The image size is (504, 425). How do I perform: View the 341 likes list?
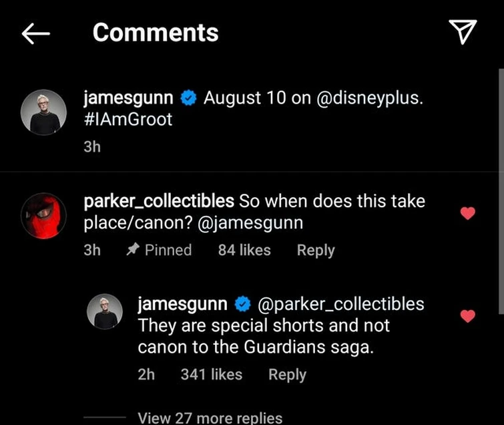click(x=212, y=375)
